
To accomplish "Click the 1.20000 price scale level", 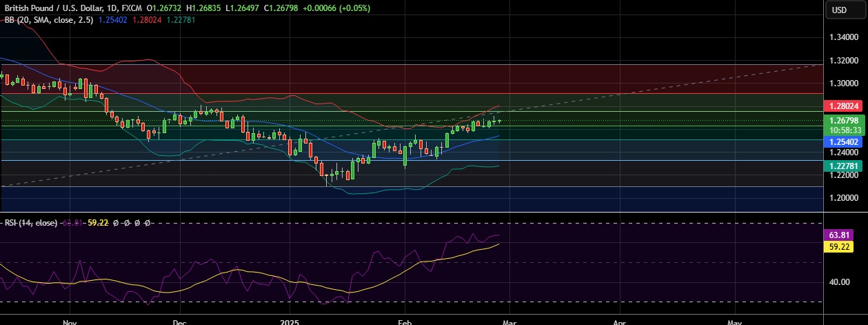I will click(x=844, y=199).
